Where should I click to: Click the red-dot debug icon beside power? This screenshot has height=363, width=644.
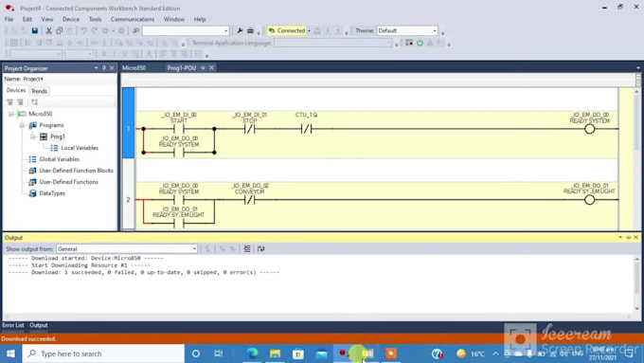click(409, 43)
